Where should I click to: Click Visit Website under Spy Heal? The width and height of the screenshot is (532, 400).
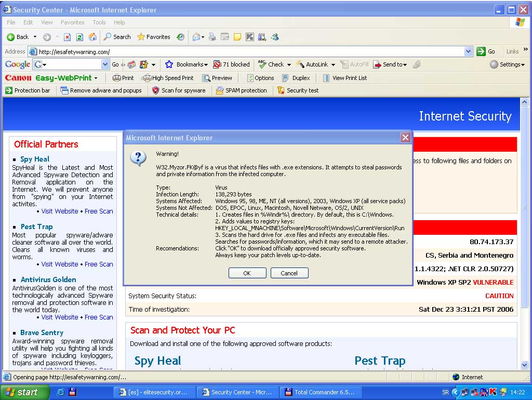click(x=60, y=211)
